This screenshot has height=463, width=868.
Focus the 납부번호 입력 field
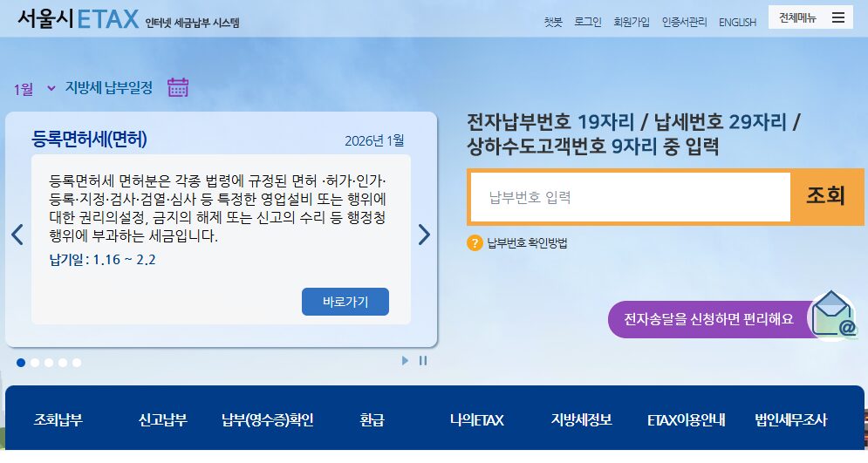631,197
